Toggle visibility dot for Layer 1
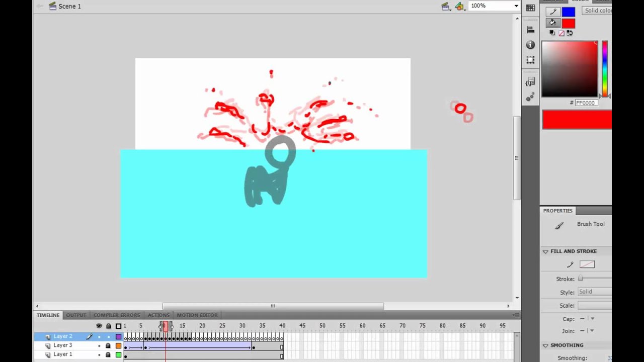Image resolution: width=644 pixels, height=362 pixels. 99,354
